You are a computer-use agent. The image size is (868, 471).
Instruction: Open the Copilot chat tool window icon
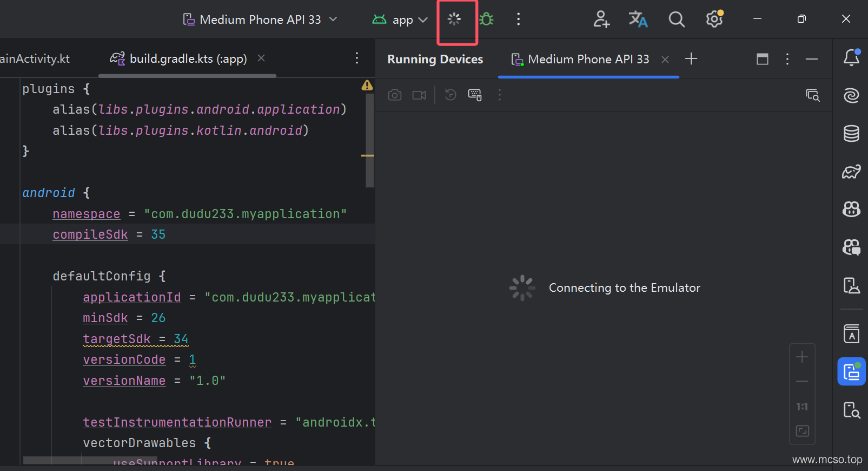click(x=852, y=247)
